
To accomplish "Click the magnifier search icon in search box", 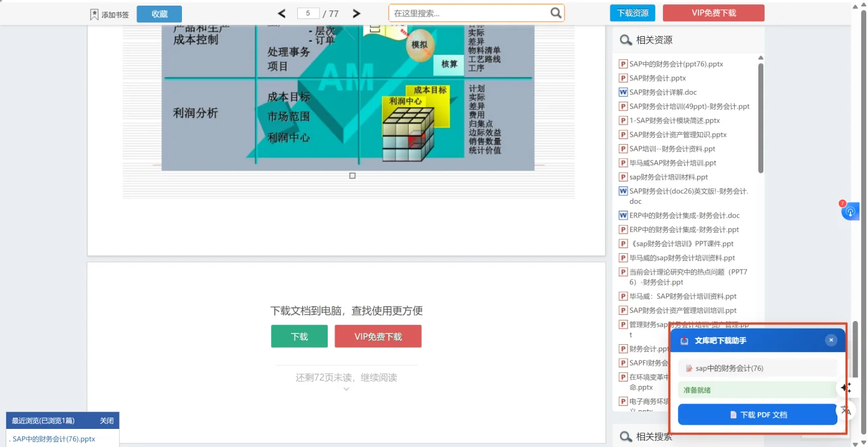I will [556, 13].
